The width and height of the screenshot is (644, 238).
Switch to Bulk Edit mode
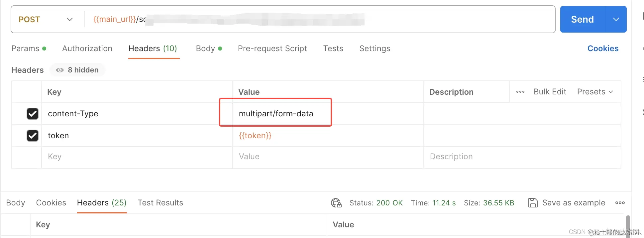[550, 92]
